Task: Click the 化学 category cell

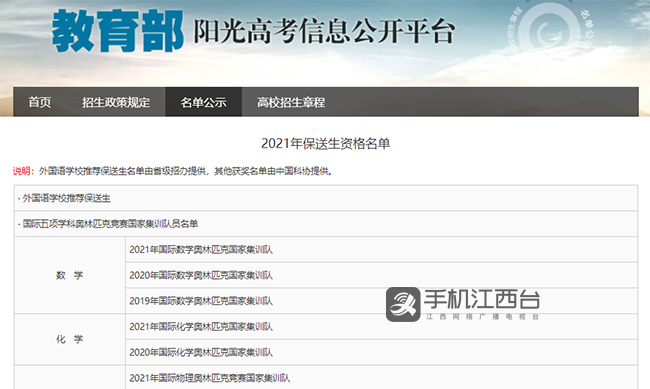Action: [70, 339]
